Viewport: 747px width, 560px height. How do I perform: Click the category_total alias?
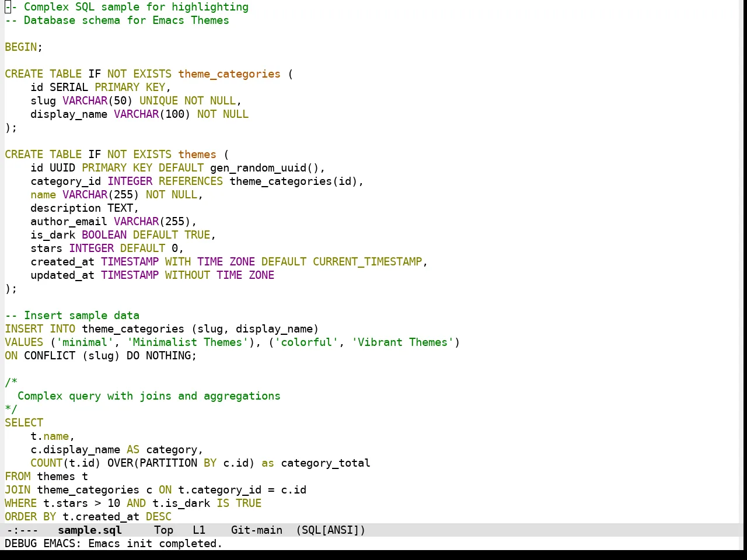[326, 463]
